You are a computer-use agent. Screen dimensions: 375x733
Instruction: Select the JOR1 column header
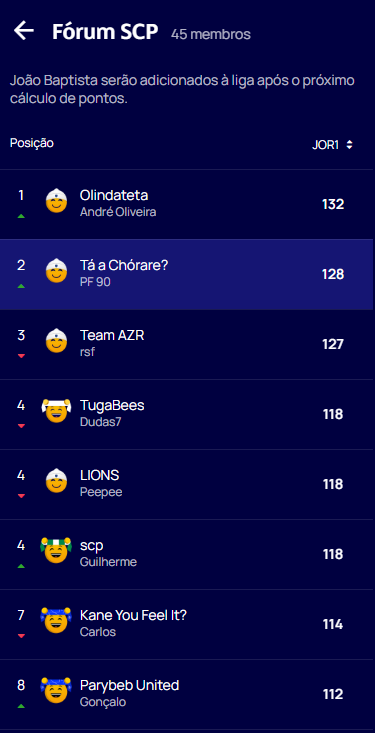(325, 145)
